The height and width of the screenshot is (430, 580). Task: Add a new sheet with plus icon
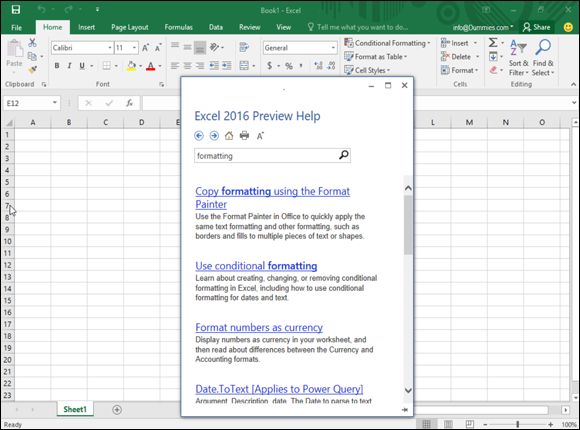[117, 410]
